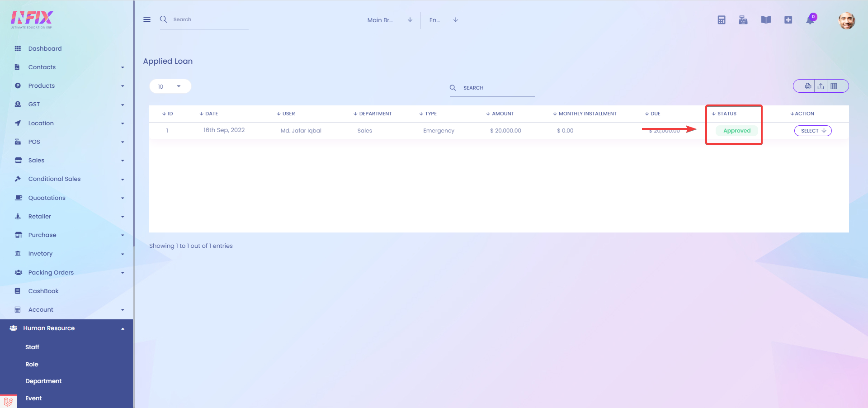868x408 pixels.
Task: Click the Emergency loan type cell
Action: (439, 131)
